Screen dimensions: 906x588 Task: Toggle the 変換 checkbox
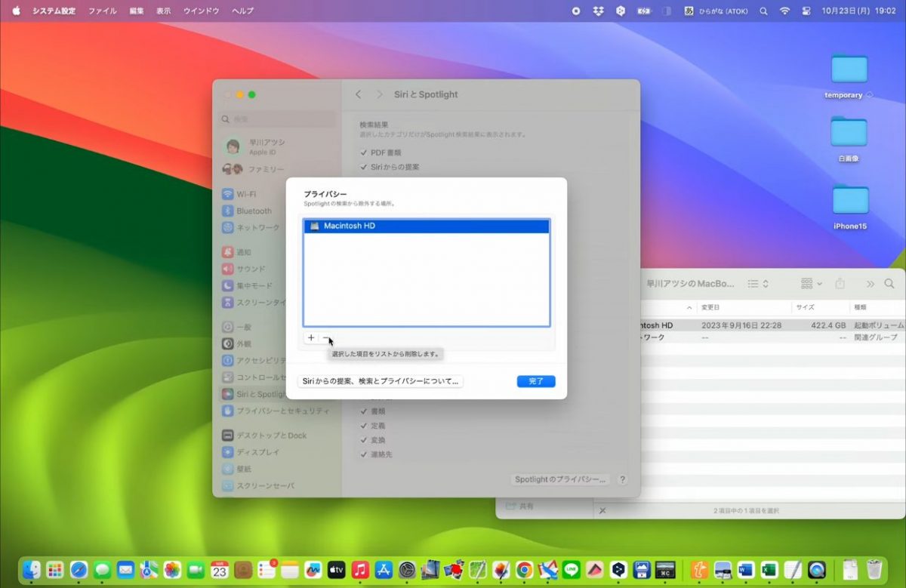(364, 440)
